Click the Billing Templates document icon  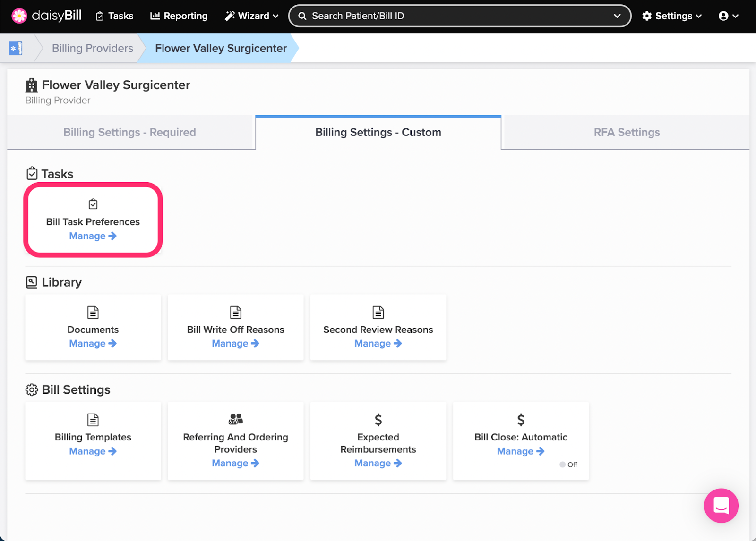93,420
